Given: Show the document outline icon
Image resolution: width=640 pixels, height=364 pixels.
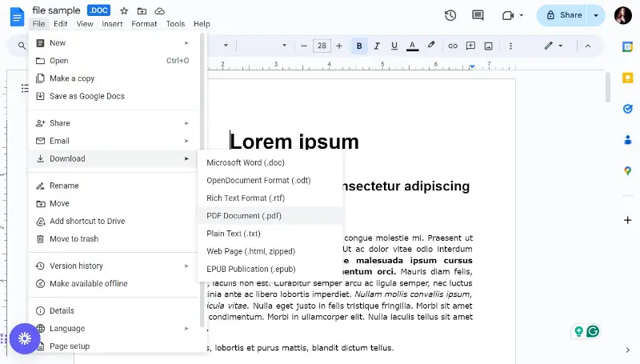Looking at the screenshot, I should click(25, 88).
